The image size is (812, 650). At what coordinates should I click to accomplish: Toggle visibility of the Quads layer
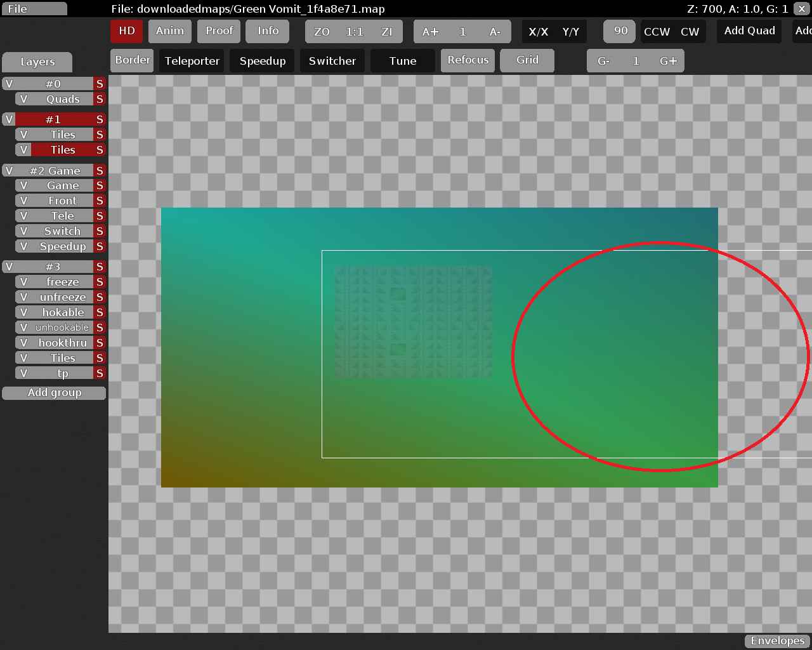(x=23, y=99)
